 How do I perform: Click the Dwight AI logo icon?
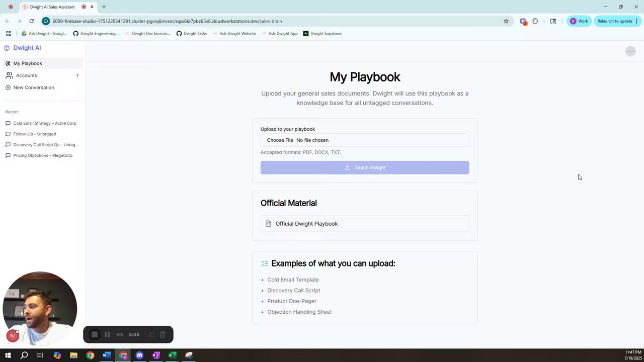click(x=7, y=48)
